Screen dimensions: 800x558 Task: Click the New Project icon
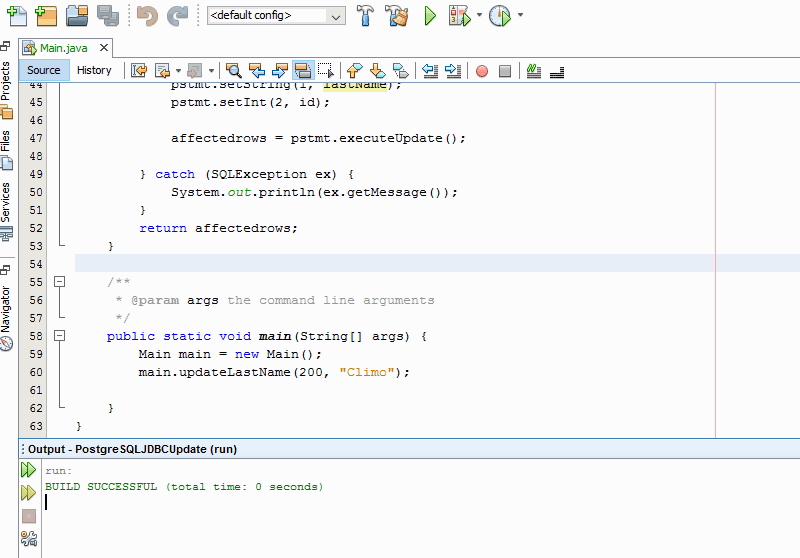pos(45,15)
